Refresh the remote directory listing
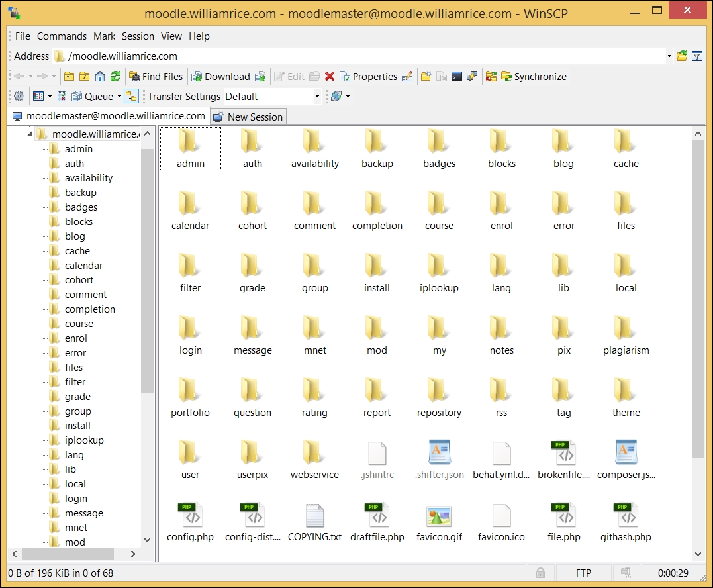The height and width of the screenshot is (588, 713). pyautogui.click(x=115, y=76)
